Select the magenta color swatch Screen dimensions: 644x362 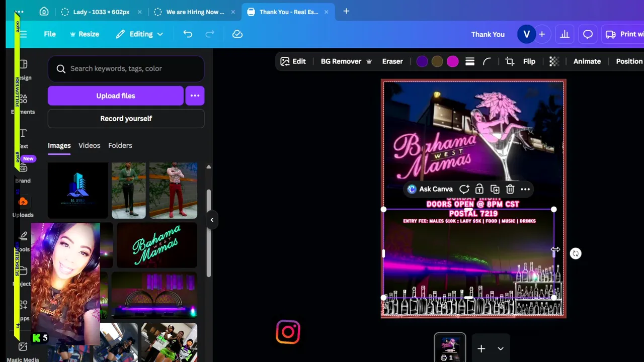[x=452, y=61]
